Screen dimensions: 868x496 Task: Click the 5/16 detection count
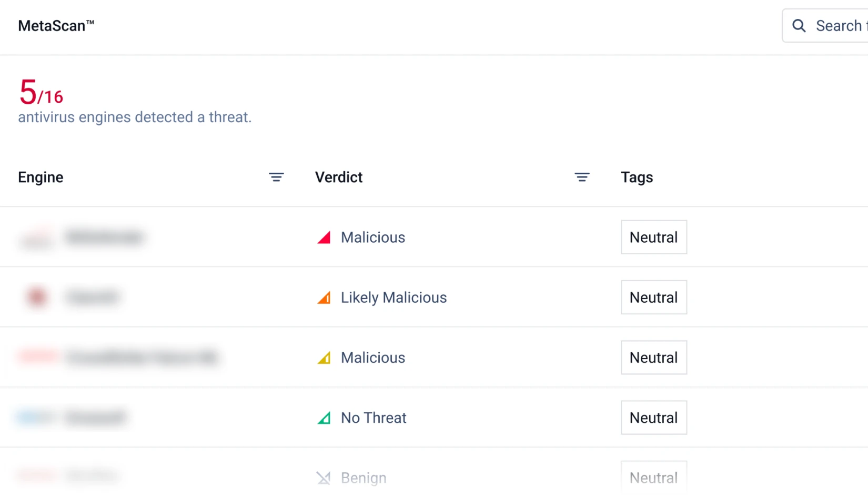pyautogui.click(x=41, y=93)
